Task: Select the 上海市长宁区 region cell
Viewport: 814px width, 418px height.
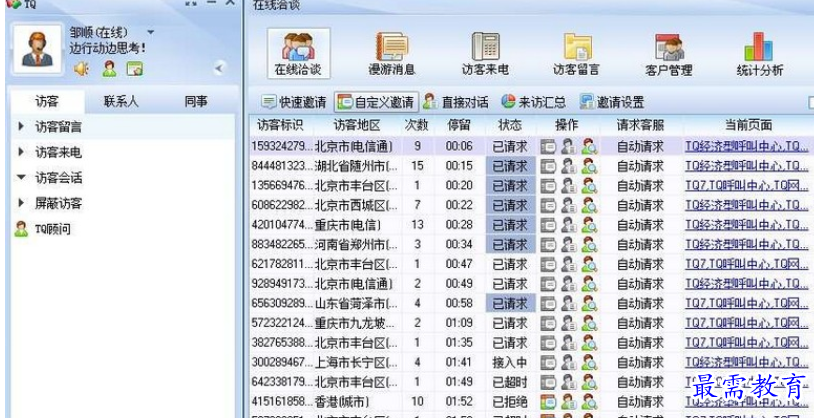Action: (357, 362)
